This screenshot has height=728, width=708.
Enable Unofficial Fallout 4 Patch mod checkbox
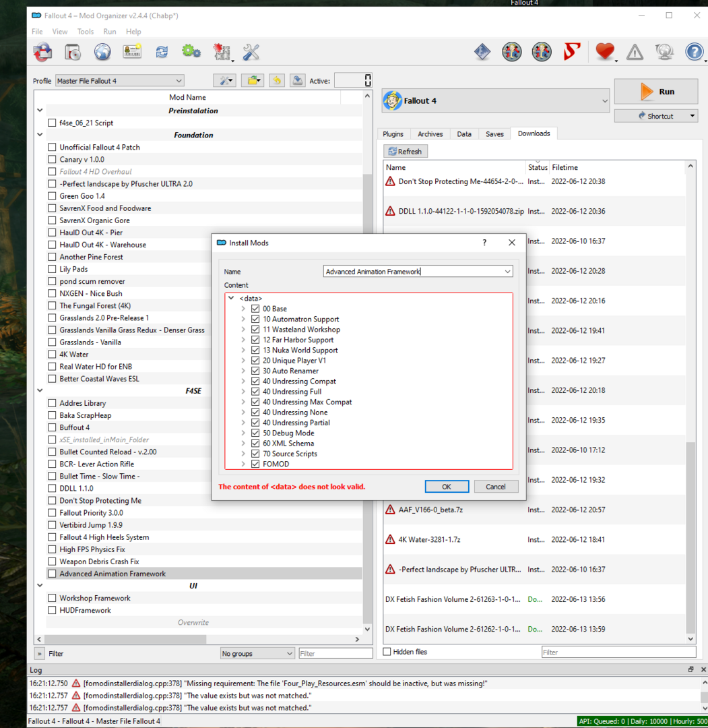point(52,147)
